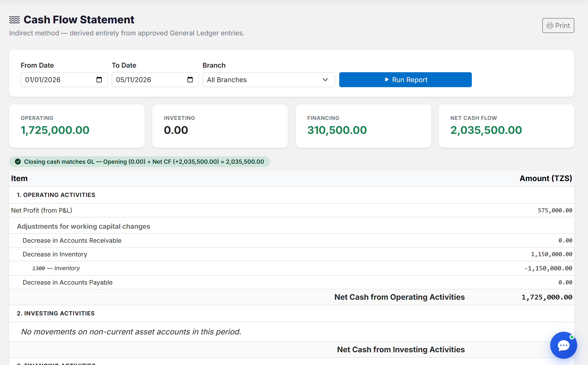
Task: Click the Item column header
Action: [19, 178]
